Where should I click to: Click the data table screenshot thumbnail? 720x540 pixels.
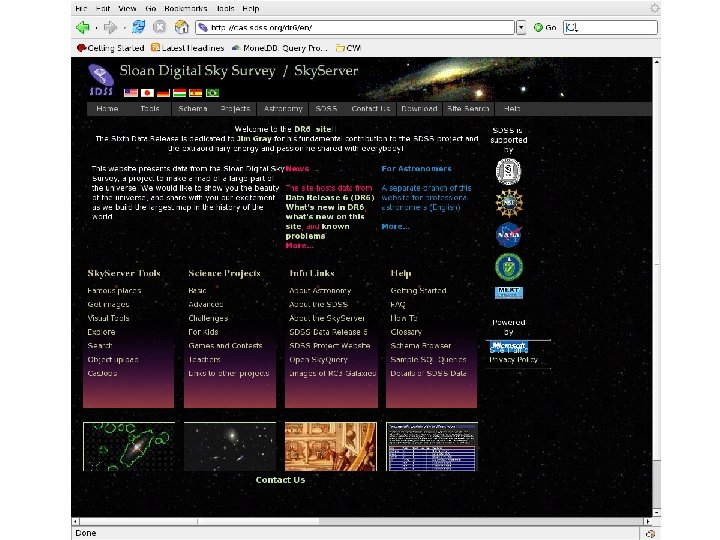[432, 446]
